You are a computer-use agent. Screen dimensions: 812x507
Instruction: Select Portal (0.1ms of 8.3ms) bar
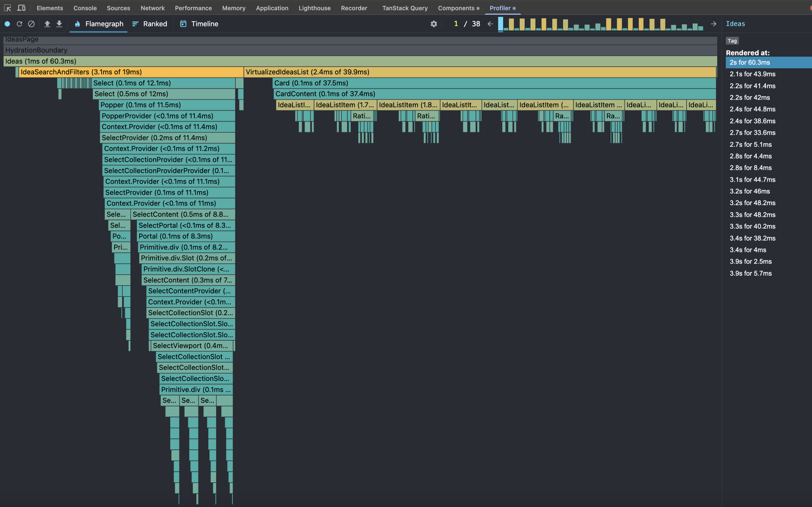[186, 236]
